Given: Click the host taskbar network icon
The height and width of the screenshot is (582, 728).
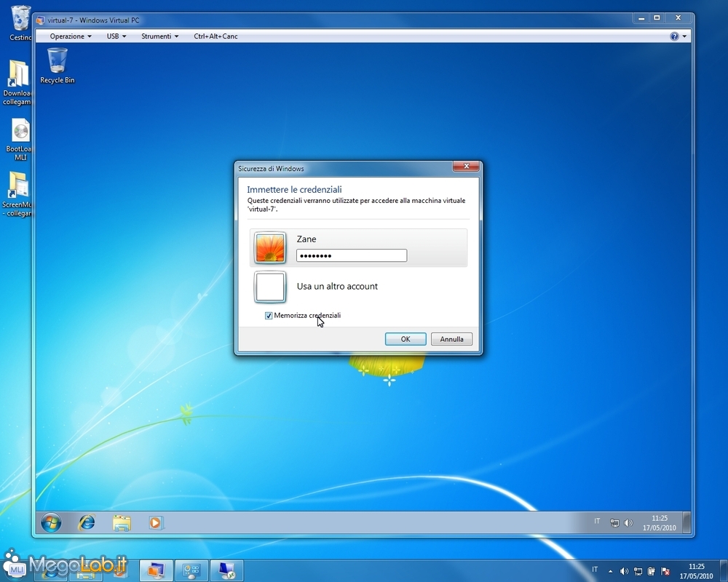Looking at the screenshot, I should tap(638, 571).
